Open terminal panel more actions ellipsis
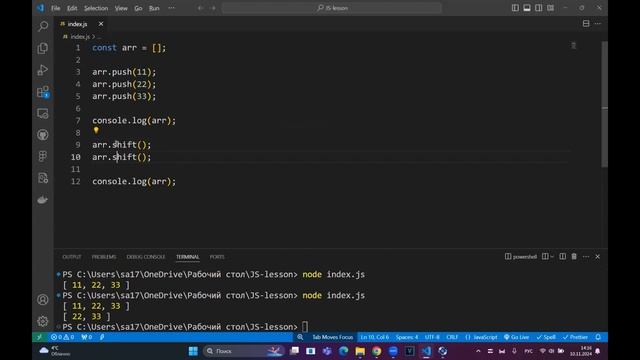 [x=586, y=256]
